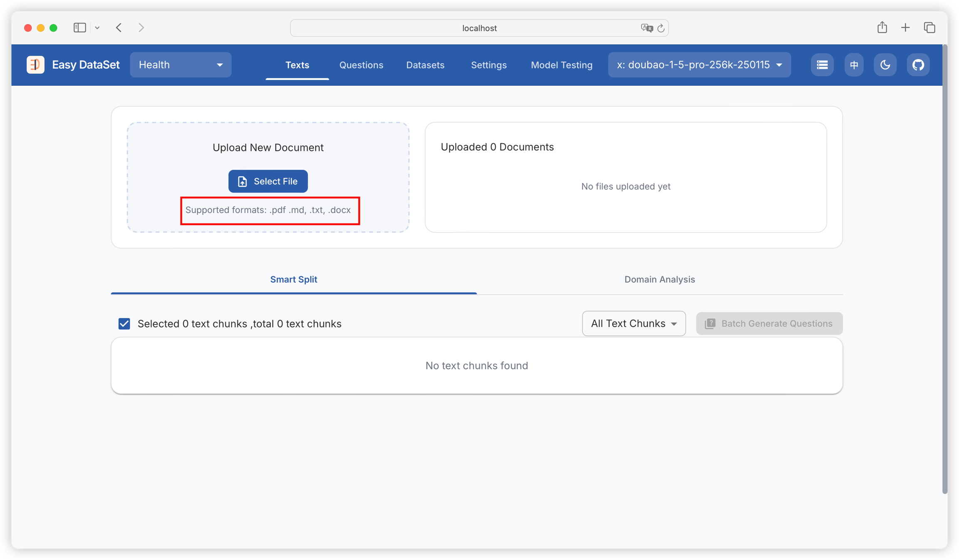This screenshot has height=560, width=959.
Task: Click the page's vertical scrollbar
Action: click(944, 270)
